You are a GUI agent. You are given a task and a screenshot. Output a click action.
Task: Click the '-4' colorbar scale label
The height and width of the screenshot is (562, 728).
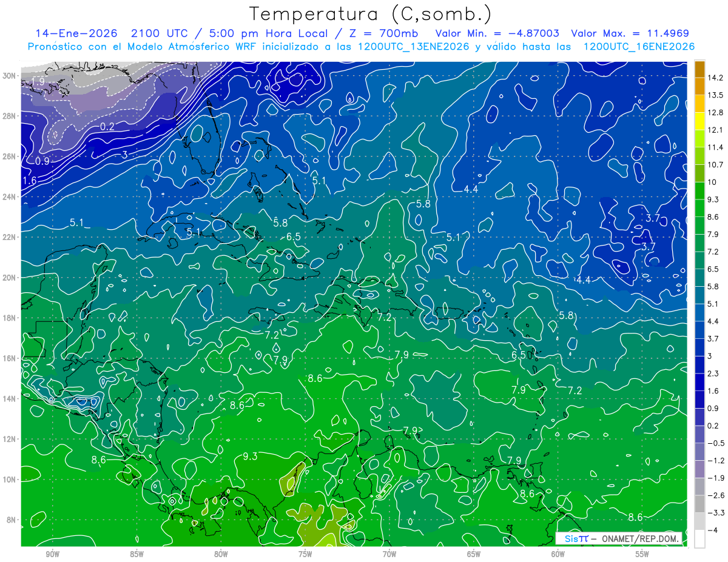pos(712,530)
